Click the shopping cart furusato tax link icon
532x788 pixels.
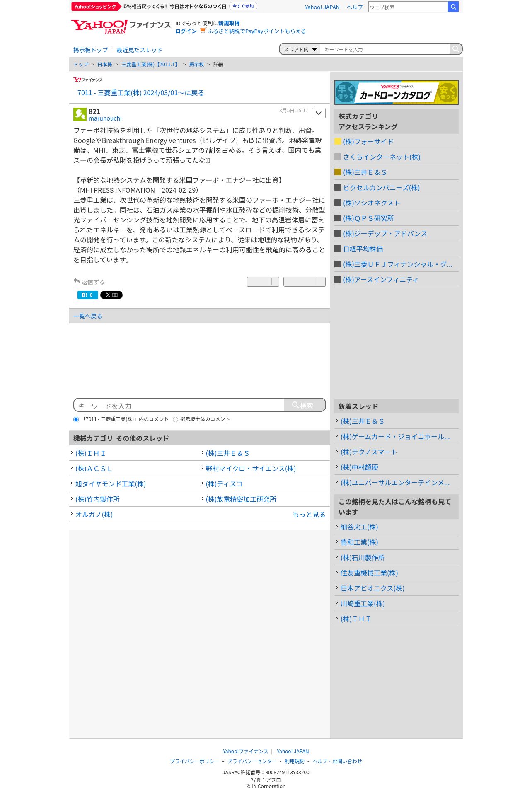[203, 31]
